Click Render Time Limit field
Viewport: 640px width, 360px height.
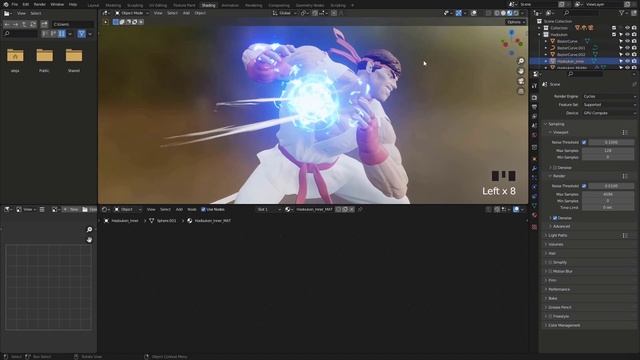tap(608, 207)
